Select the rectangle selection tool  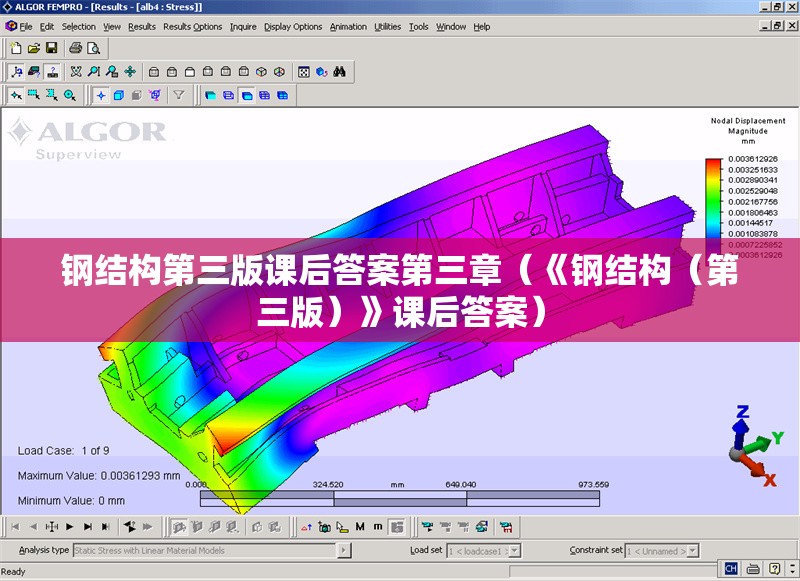point(33,96)
